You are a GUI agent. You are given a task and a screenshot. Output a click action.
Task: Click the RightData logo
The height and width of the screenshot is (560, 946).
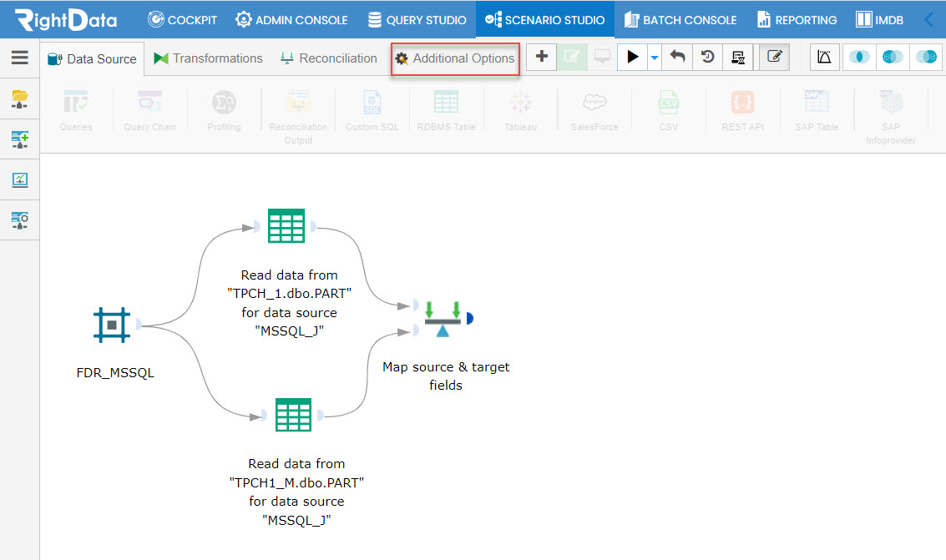point(66,20)
